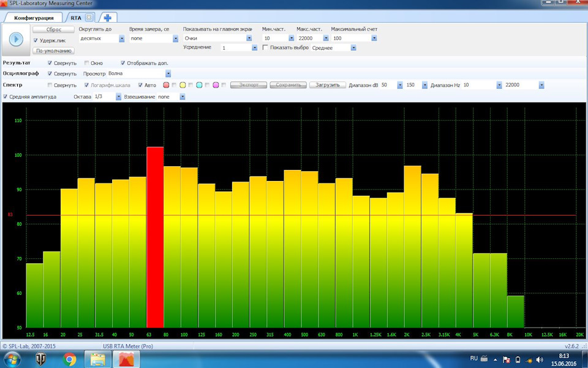Enable the Показать выбро checkbox

click(x=266, y=48)
